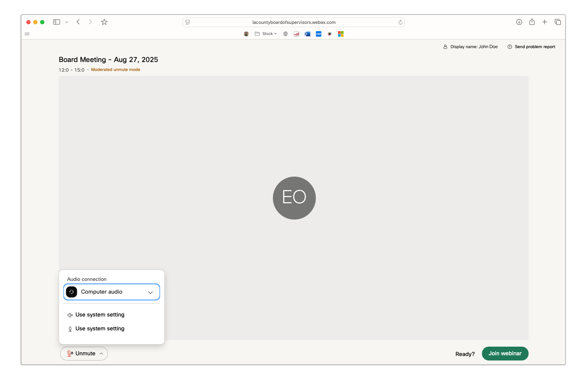Toggle the sidebar in Safari
This screenshot has height=392, width=587.
pyautogui.click(x=56, y=22)
